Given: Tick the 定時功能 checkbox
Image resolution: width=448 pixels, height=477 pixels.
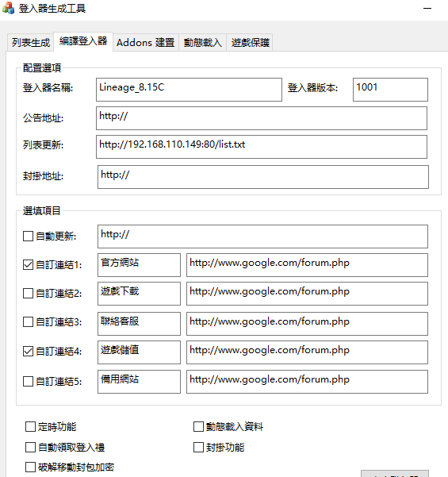Looking at the screenshot, I should (x=30, y=426).
